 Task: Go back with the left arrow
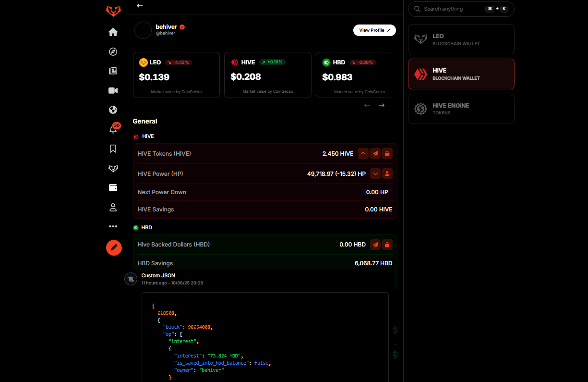140,6
